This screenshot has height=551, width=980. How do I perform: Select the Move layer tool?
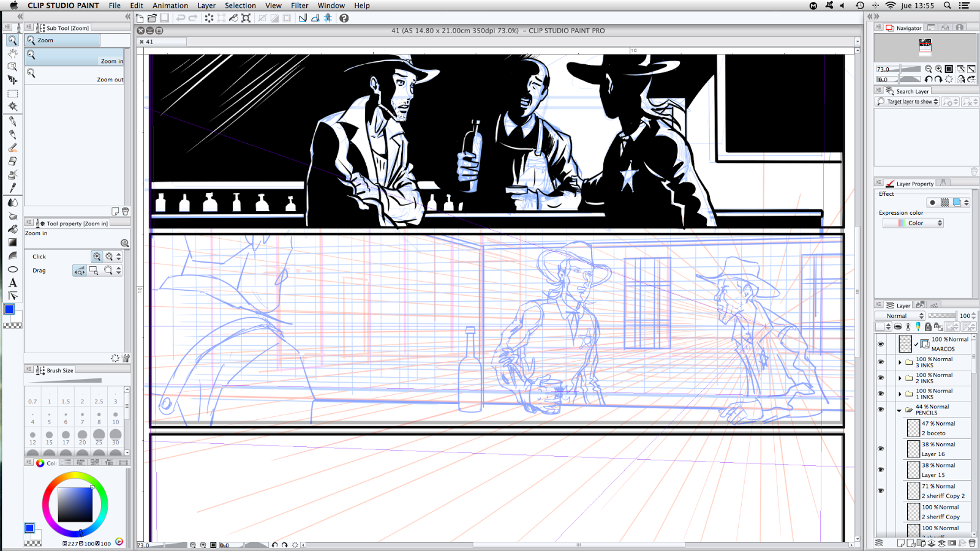12,80
